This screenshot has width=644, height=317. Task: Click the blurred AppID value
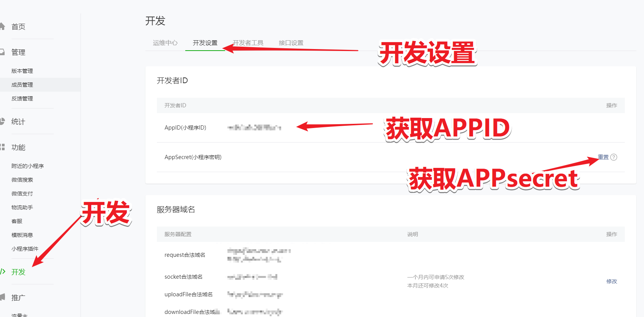(x=254, y=128)
